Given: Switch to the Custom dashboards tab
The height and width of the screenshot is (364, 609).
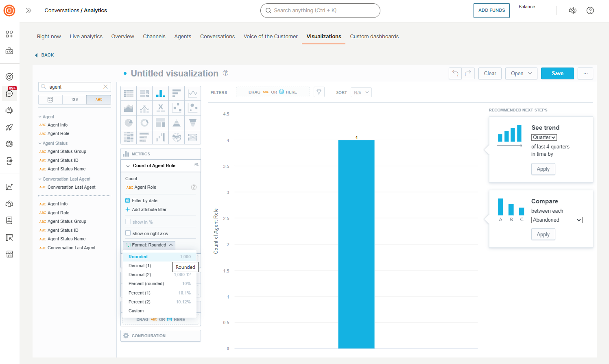Looking at the screenshot, I should click(374, 36).
